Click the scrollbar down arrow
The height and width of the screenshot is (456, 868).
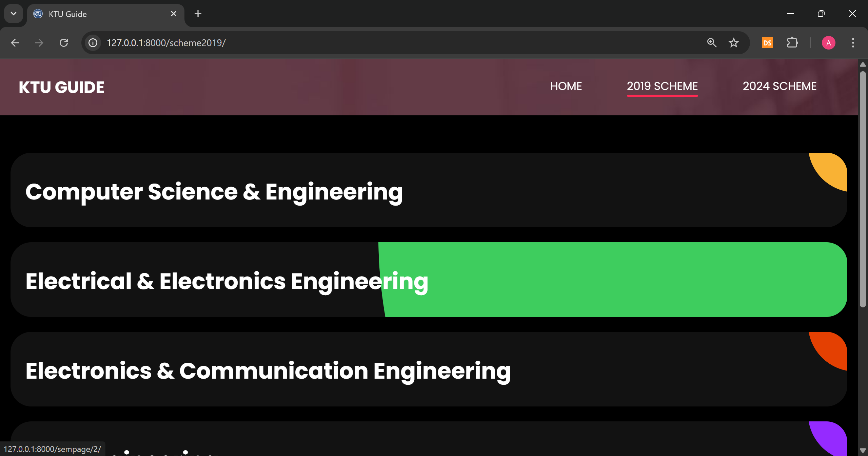tap(863, 451)
